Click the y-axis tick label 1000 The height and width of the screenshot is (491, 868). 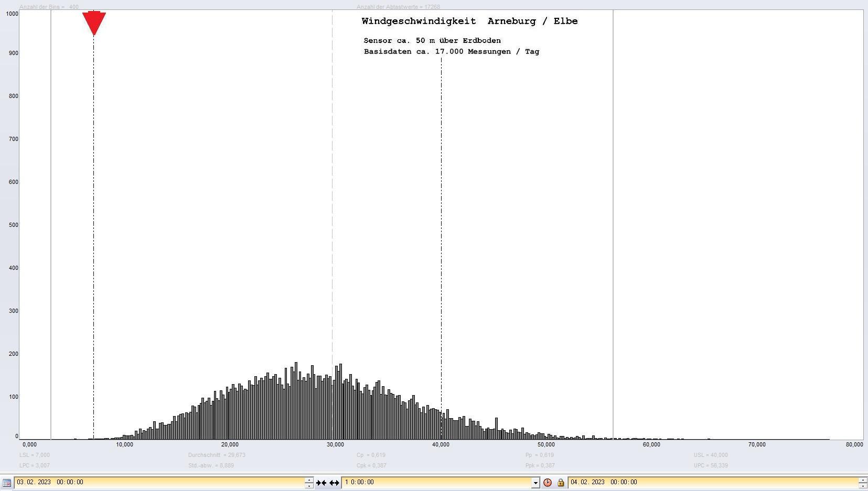12,14
